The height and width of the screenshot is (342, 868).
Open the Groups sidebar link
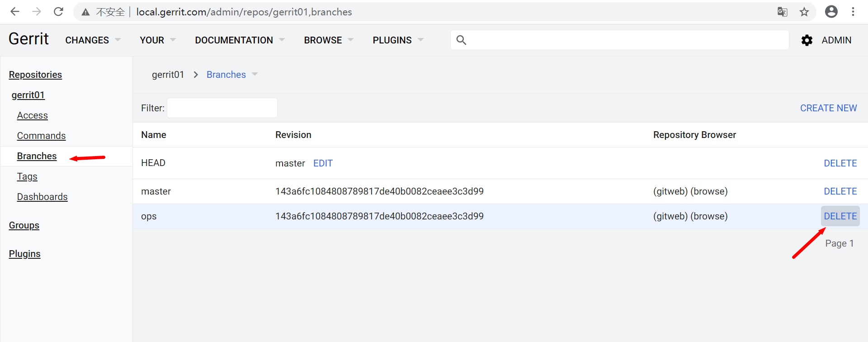pyautogui.click(x=24, y=225)
